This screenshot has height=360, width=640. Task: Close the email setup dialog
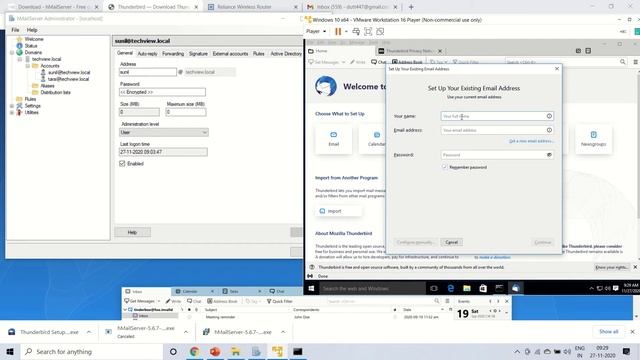pos(557,69)
